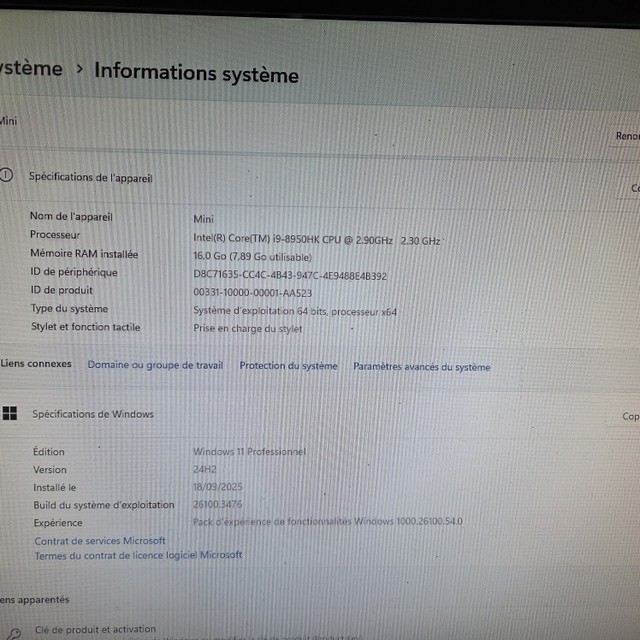
Task: Open Paramètres avancés du système link
Action: (x=422, y=367)
